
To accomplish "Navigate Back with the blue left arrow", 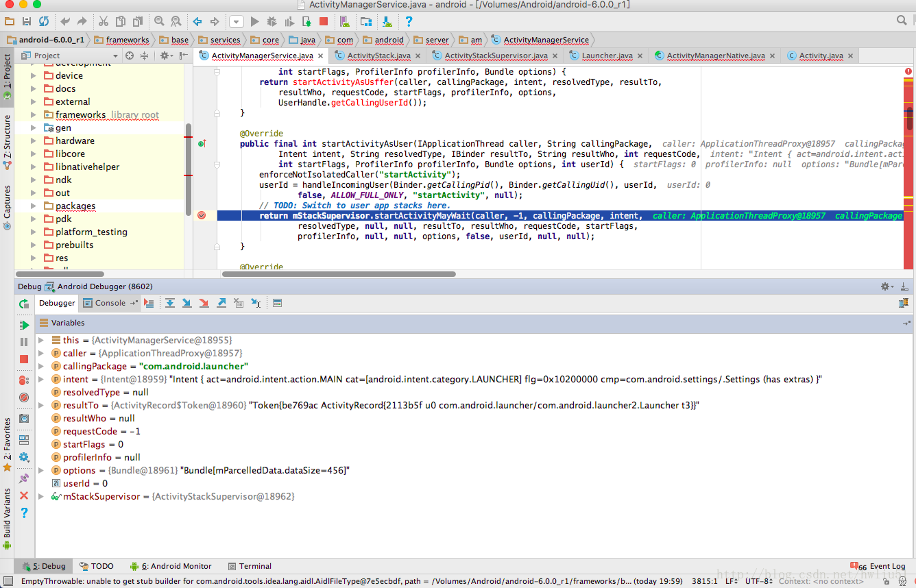I will tap(197, 22).
